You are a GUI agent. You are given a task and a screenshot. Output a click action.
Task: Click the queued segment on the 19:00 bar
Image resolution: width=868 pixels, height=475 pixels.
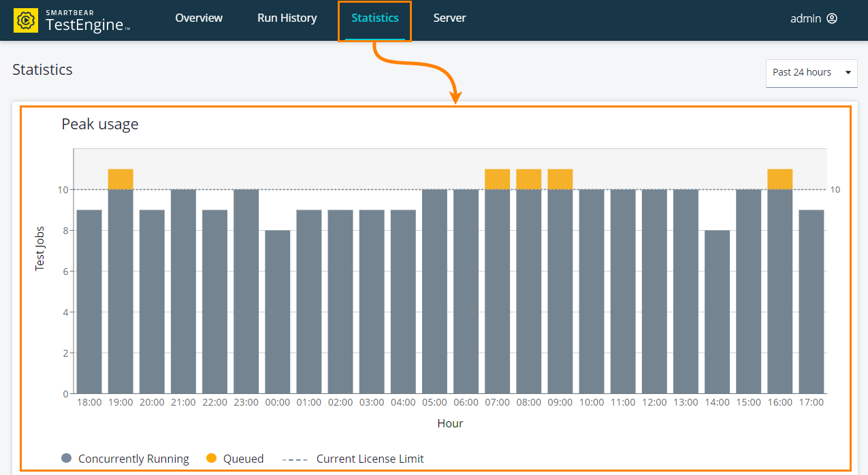[x=120, y=177]
